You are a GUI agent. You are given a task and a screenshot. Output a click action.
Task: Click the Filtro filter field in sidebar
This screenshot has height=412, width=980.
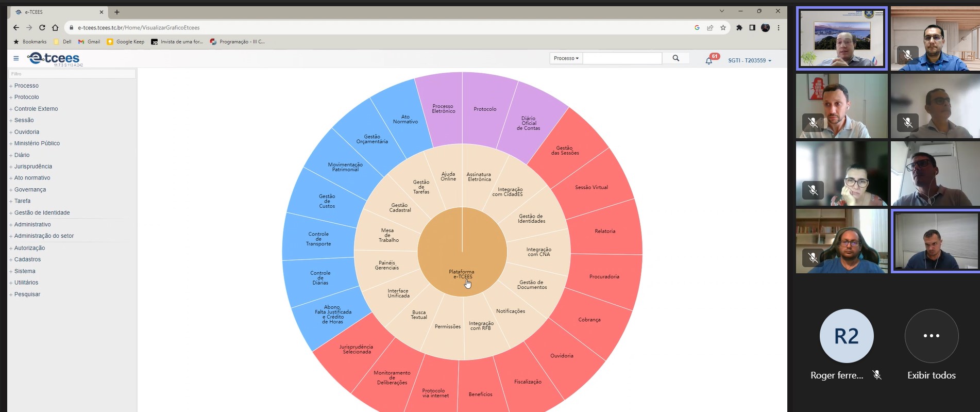tap(72, 74)
